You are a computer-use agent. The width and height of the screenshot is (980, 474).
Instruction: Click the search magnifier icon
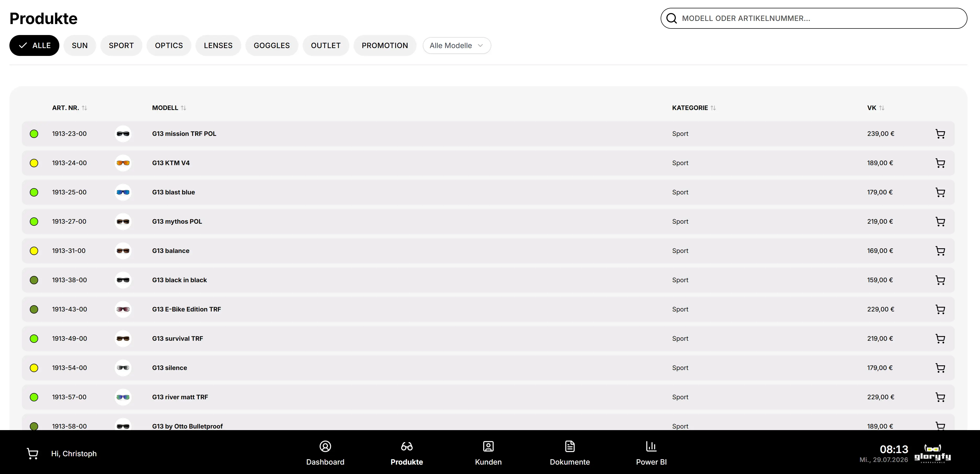(x=671, y=18)
